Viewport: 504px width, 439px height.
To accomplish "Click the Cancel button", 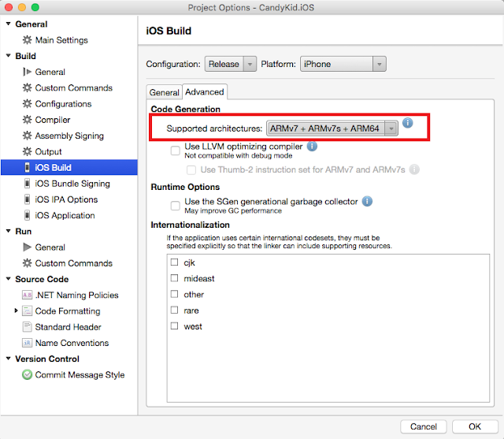I will coord(424,426).
